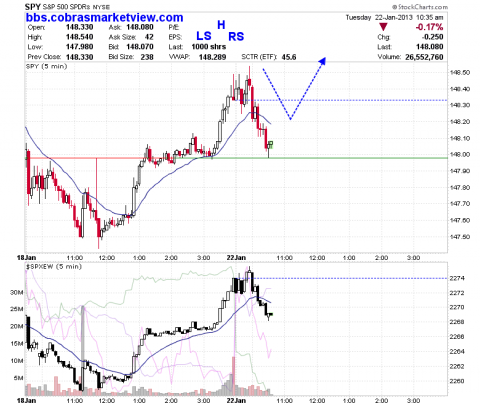Click the '22Jan' date label under $SPXEW chart
The image size is (480, 406).
(236, 400)
